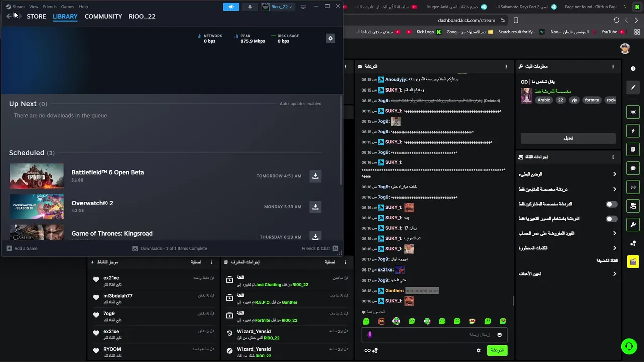Click Kick sidebar lightning bolt icon
The image size is (644, 362).
[633, 131]
